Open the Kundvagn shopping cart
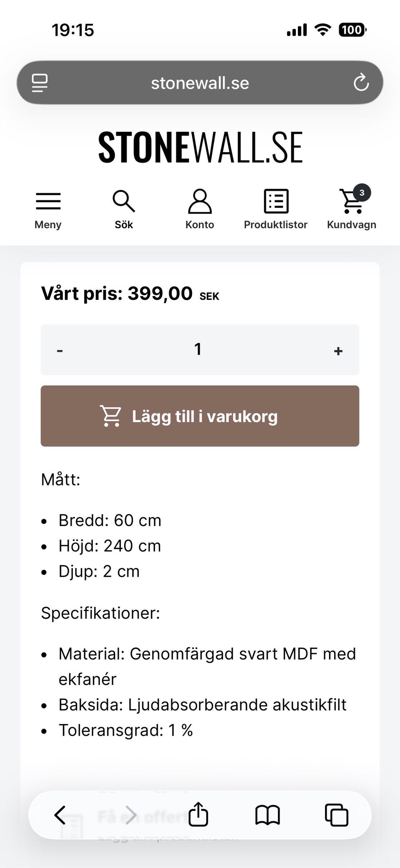Screen dimensions: 400x868 [x=351, y=209]
